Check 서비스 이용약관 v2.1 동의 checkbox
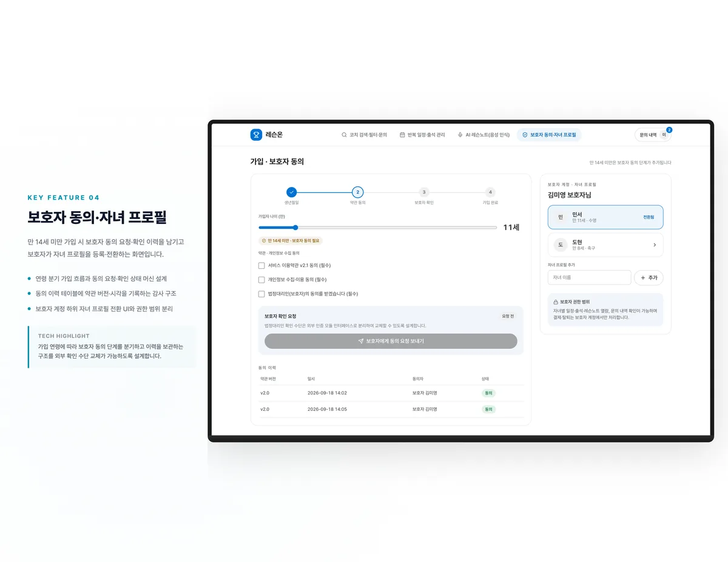728x562 pixels. click(x=261, y=265)
